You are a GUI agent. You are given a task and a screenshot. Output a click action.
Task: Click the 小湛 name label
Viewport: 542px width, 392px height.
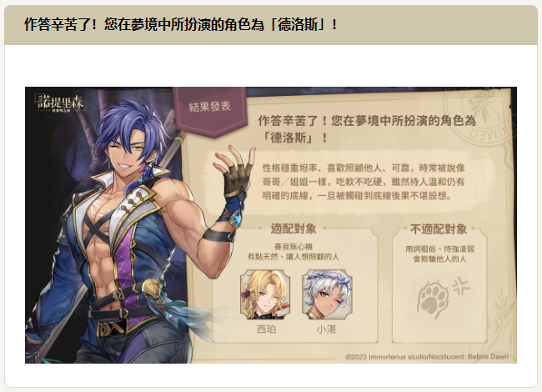(326, 329)
